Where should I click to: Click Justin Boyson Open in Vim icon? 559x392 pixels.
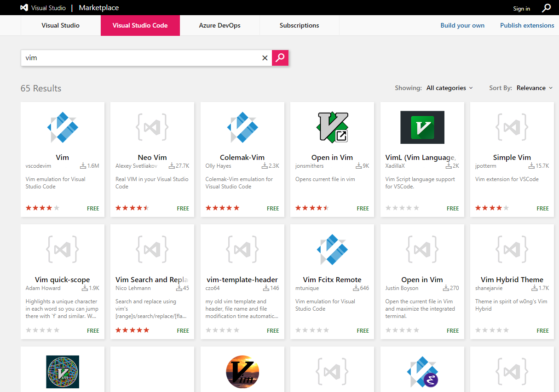[x=422, y=250]
